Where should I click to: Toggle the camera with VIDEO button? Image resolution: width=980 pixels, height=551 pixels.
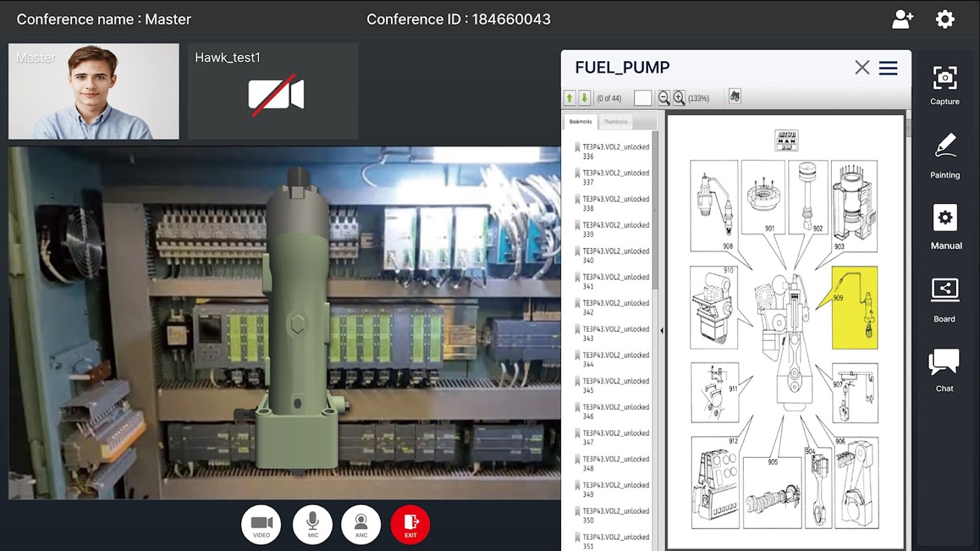click(261, 525)
